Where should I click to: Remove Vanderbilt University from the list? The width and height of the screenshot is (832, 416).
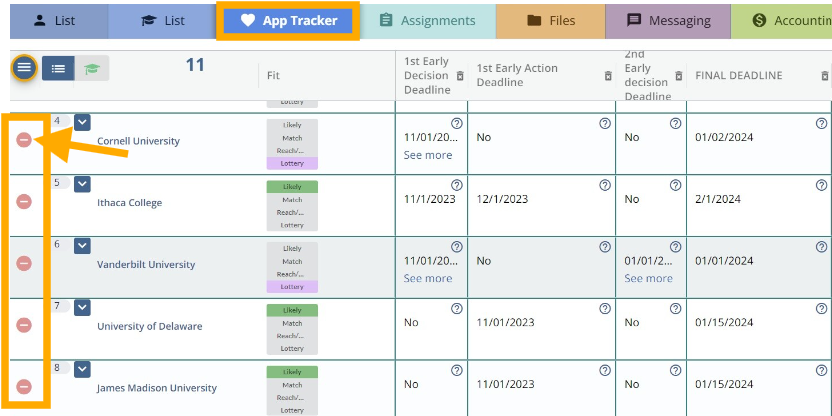coord(24,263)
